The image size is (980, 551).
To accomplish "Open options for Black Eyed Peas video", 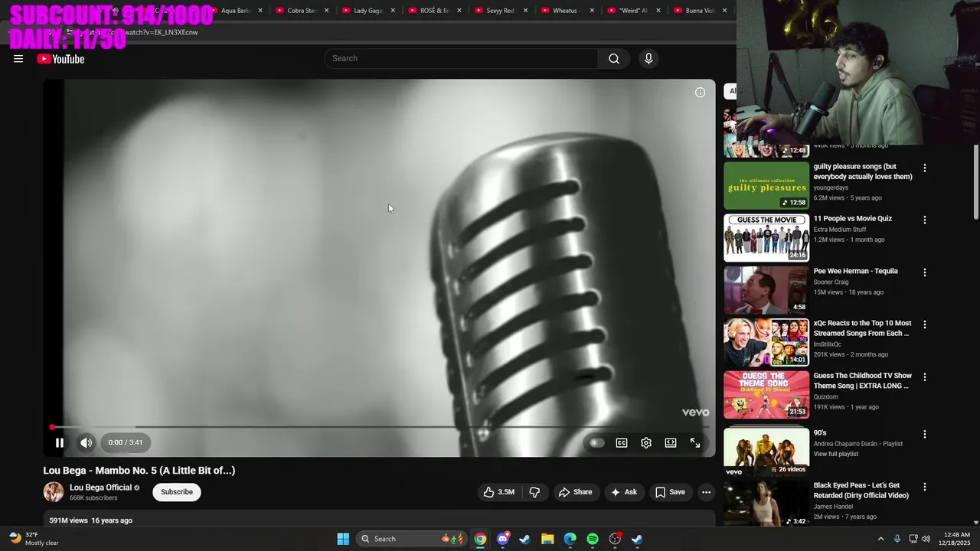I will [x=924, y=487].
